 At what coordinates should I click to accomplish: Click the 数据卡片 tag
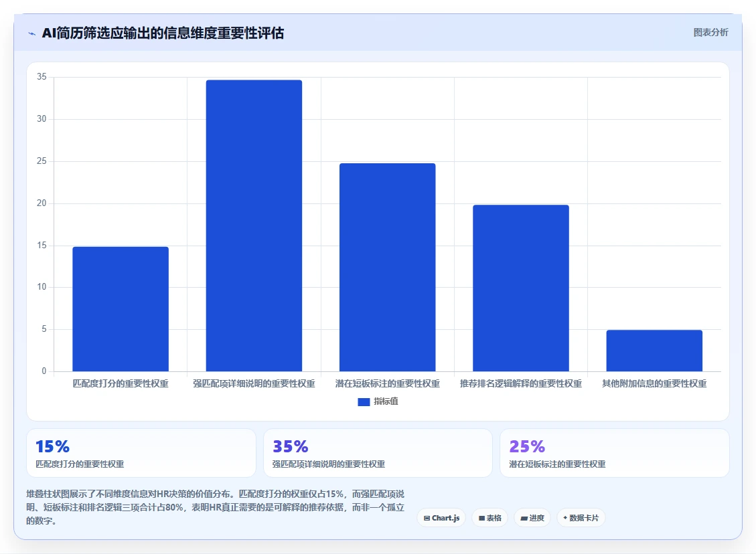tap(581, 518)
